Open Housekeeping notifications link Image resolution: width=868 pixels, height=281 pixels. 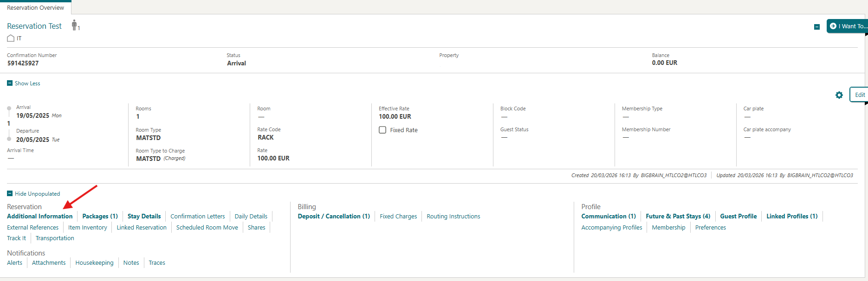pyautogui.click(x=94, y=263)
